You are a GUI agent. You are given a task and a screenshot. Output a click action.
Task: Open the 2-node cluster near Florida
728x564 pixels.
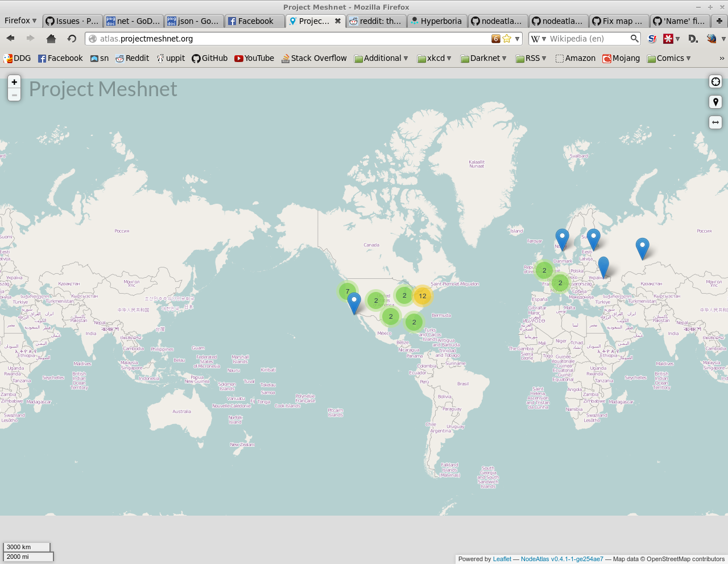tap(414, 322)
